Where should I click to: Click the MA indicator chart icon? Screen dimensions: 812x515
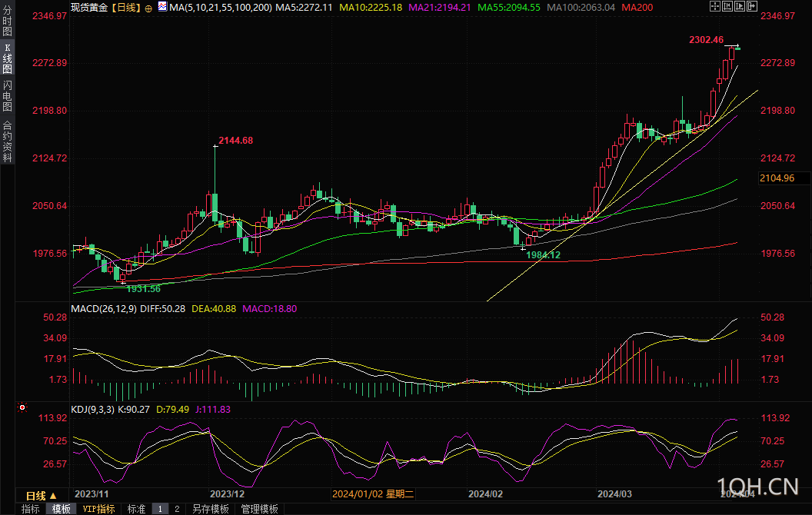[x=162, y=7]
